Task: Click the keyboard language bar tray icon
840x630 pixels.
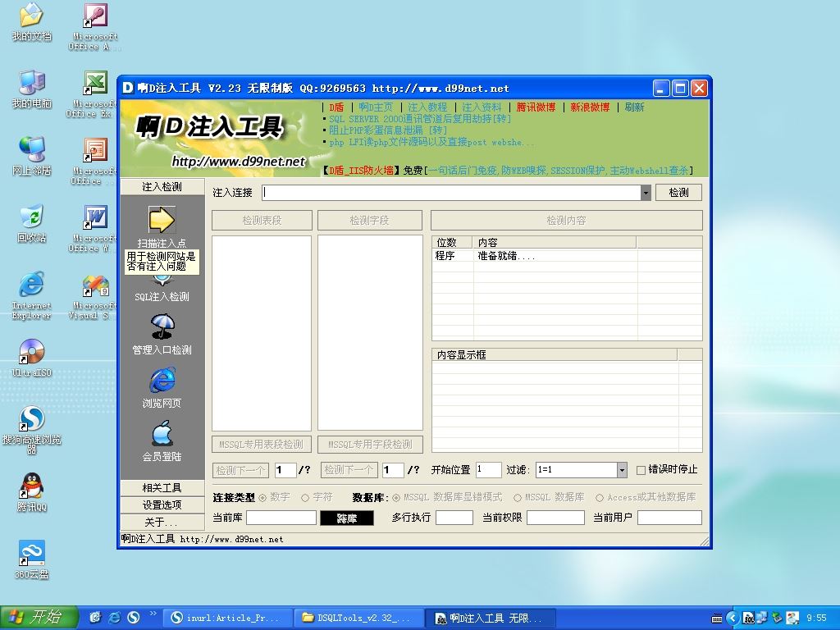Action: (717, 619)
